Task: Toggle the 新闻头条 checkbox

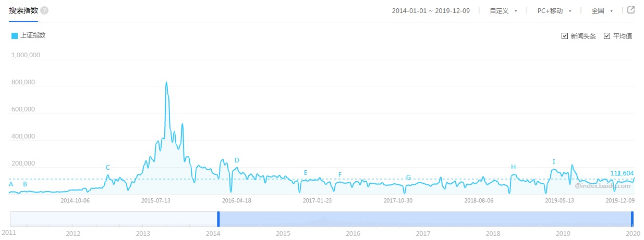Action: click(565, 36)
